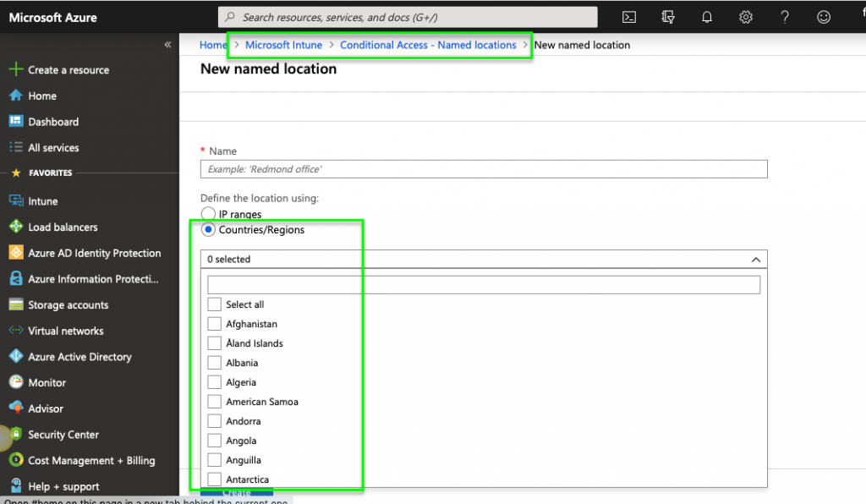Click the Create a resource plus icon
866x504 pixels.
[x=16, y=69]
